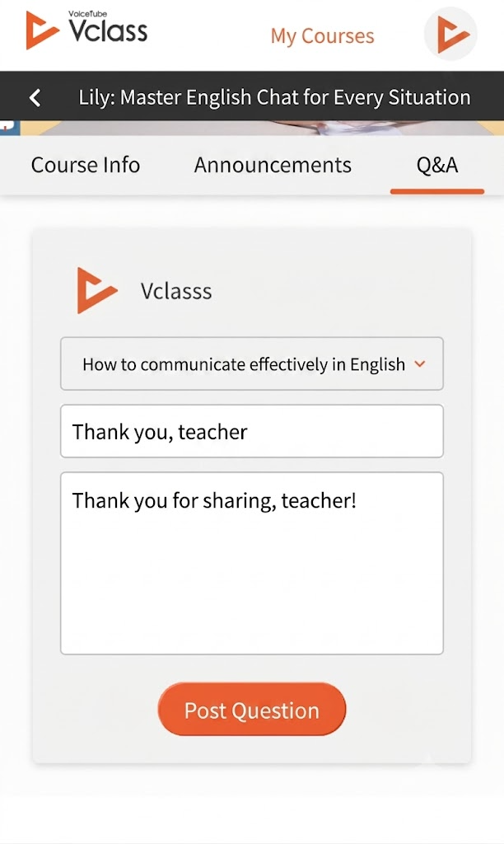Open the Announcements tab
Screen dimensions: 504x844
pyautogui.click(x=273, y=165)
